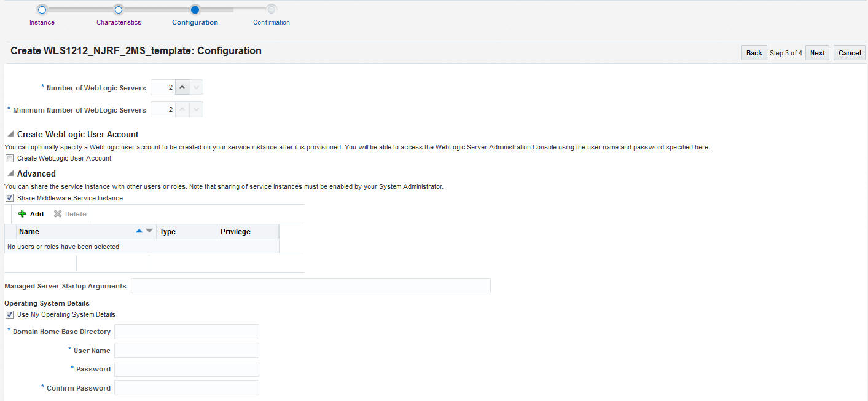Sort Name column ascending with blue arrow
Screen dimensions: 868x401
[139, 231]
